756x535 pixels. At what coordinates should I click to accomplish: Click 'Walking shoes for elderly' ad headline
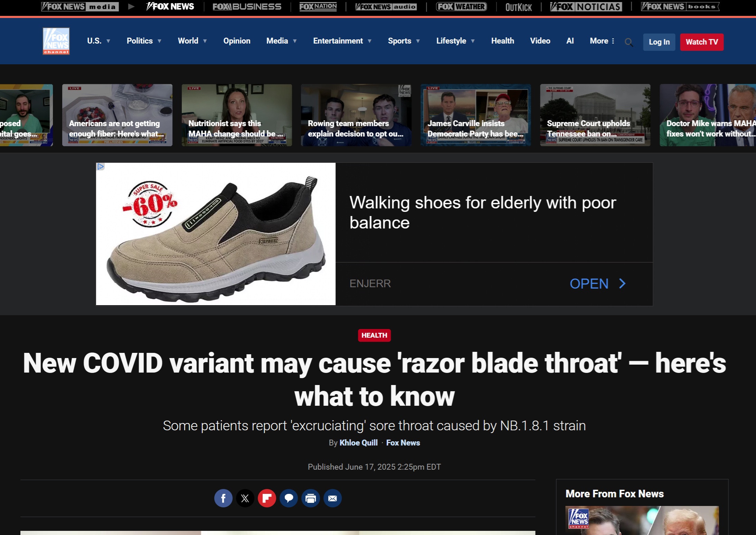(x=483, y=213)
